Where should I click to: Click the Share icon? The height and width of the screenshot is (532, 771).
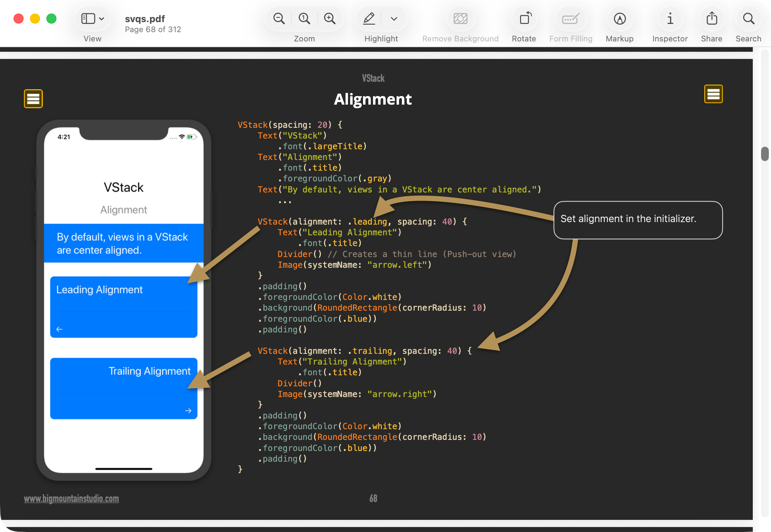(712, 19)
